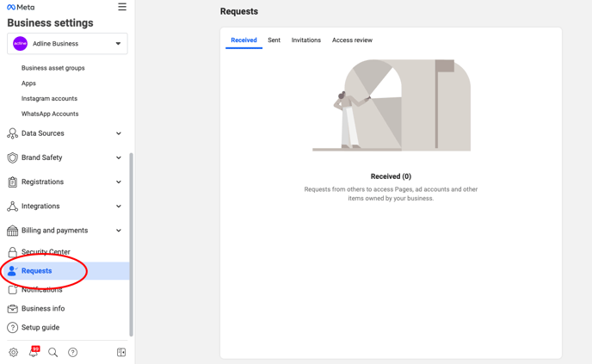
Task: Open search magnifier icon
Action: (52, 352)
